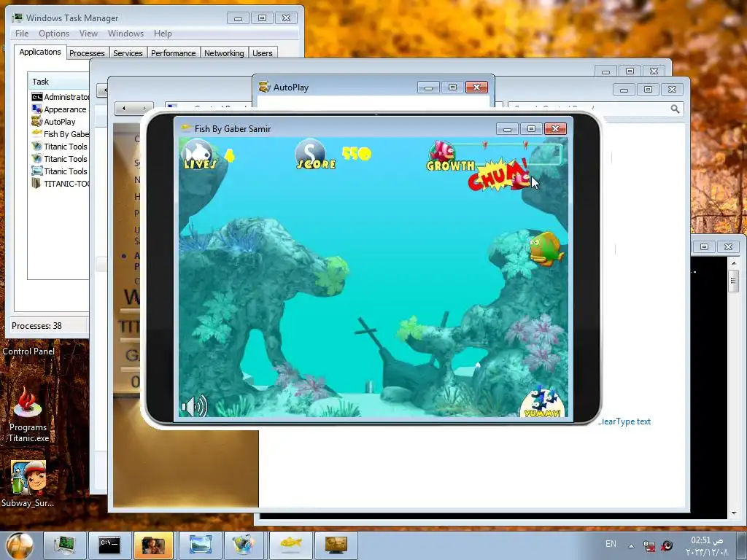Click the Processes: 38 status text
This screenshot has height=560, width=747.
(36, 326)
